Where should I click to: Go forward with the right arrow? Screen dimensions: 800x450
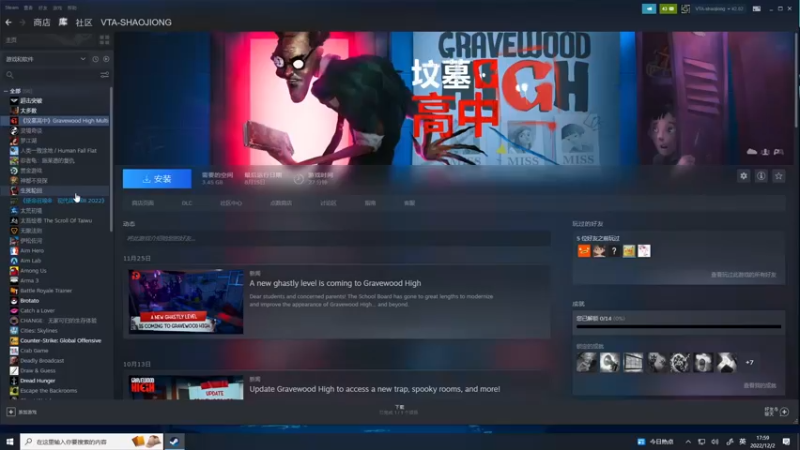click(x=22, y=22)
